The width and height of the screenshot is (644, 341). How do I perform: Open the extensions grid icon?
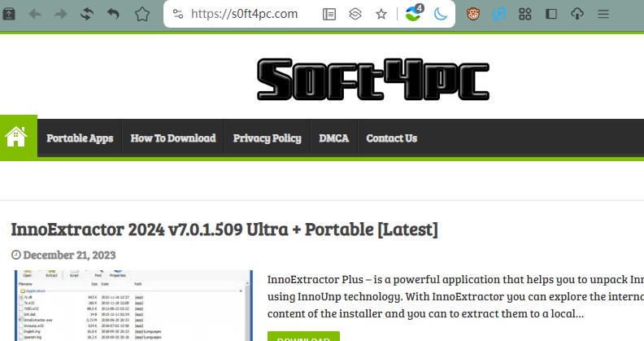point(525,15)
